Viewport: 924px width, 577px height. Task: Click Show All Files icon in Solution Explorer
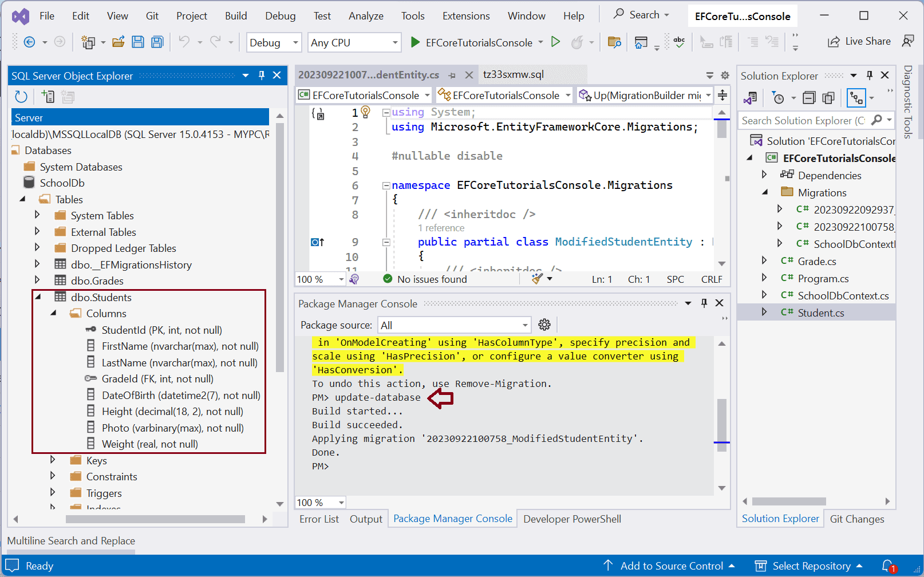tap(828, 98)
